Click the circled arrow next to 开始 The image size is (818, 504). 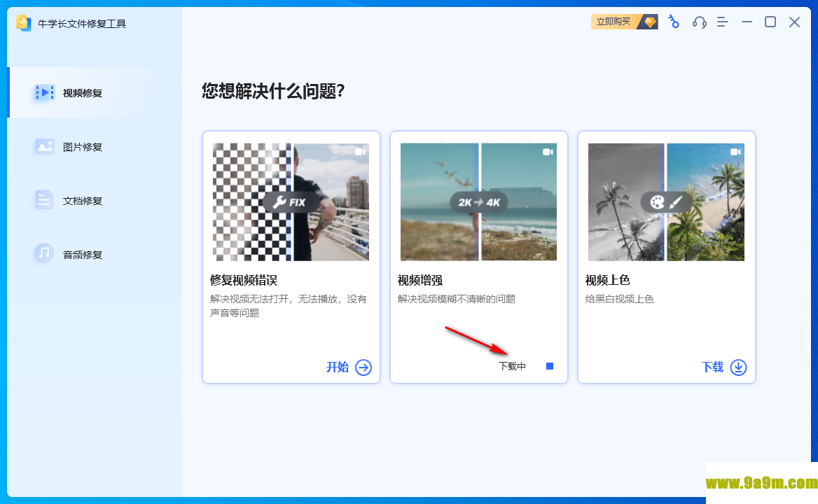(363, 367)
